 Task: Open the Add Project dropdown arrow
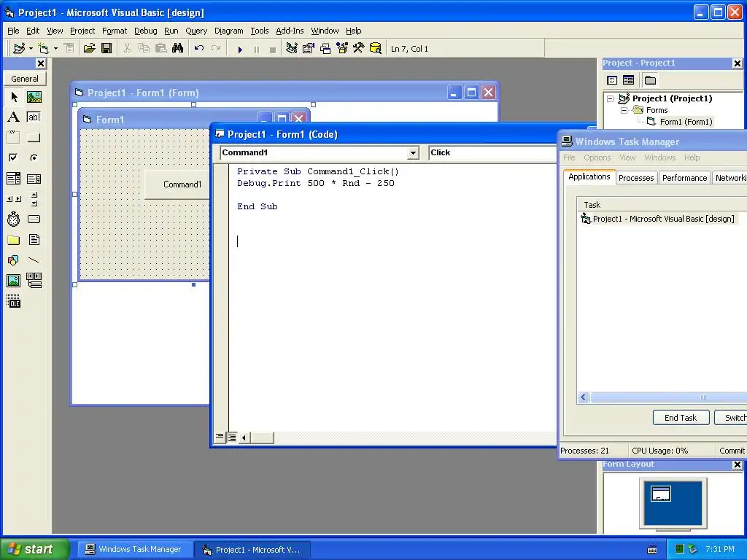[31, 49]
